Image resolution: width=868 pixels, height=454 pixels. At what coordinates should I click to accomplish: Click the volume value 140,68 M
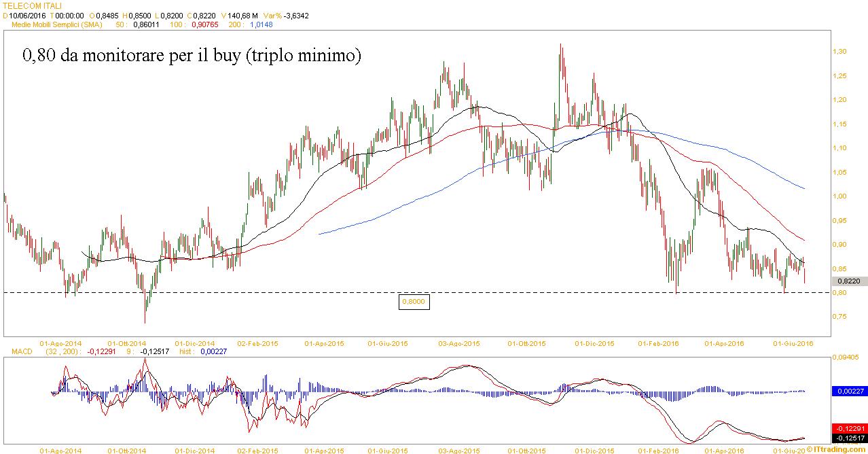point(244,15)
